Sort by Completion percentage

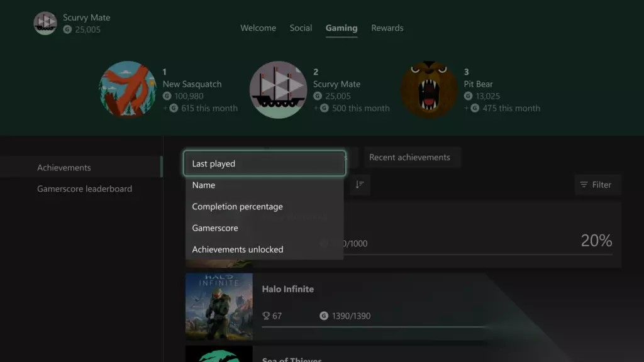[265, 206]
